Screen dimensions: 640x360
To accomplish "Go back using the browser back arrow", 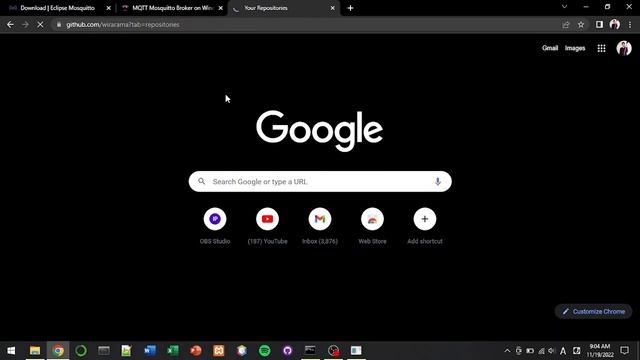I will (10, 25).
